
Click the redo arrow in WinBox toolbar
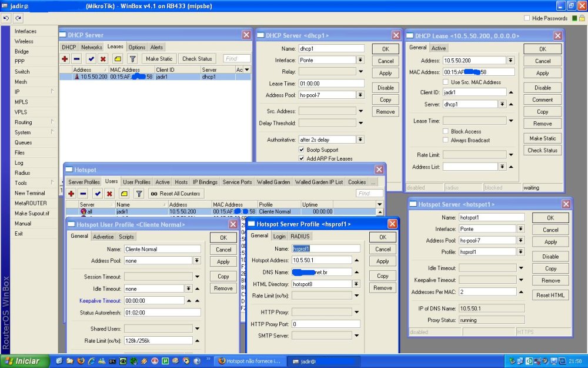(18, 18)
